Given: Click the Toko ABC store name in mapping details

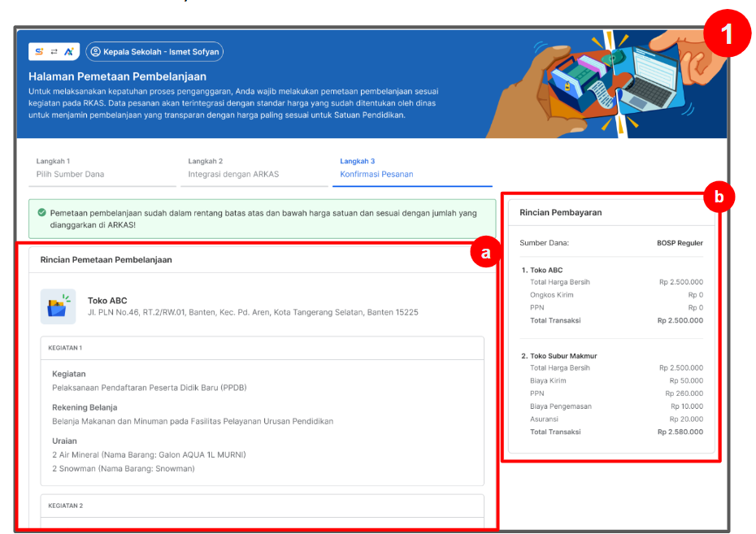Looking at the screenshot, I should click(107, 301).
